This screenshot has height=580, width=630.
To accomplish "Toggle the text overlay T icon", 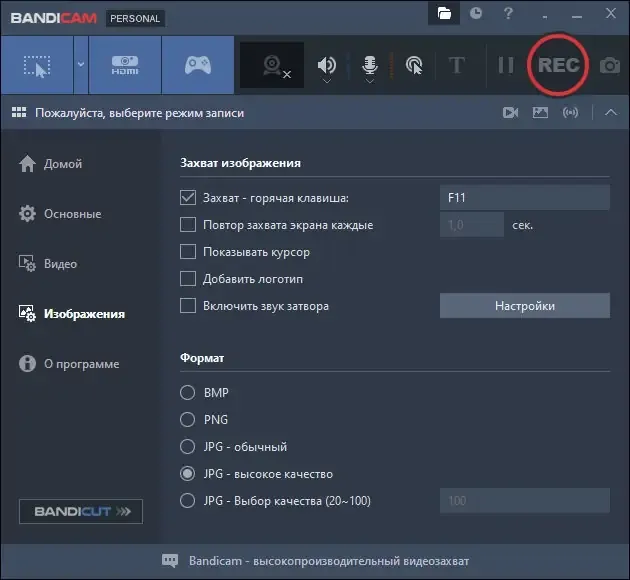I will pos(456,65).
